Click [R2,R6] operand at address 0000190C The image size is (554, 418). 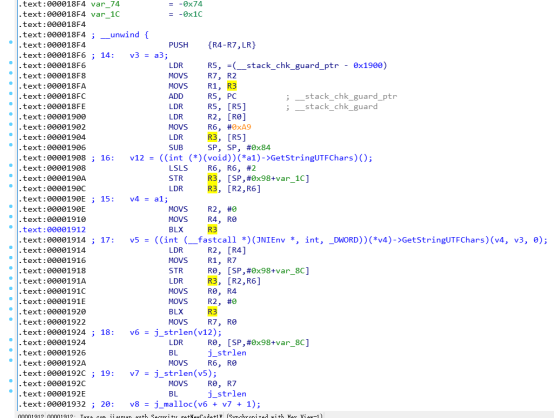coord(244,189)
